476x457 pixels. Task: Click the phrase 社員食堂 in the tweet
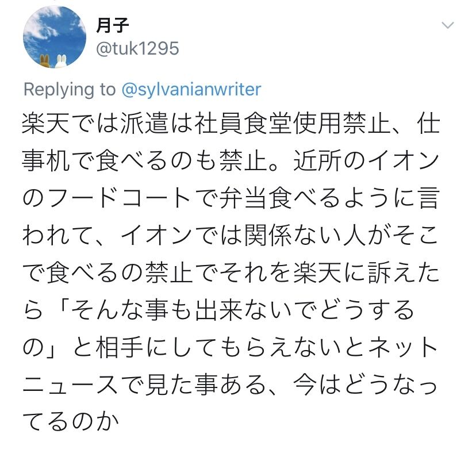coord(244,124)
